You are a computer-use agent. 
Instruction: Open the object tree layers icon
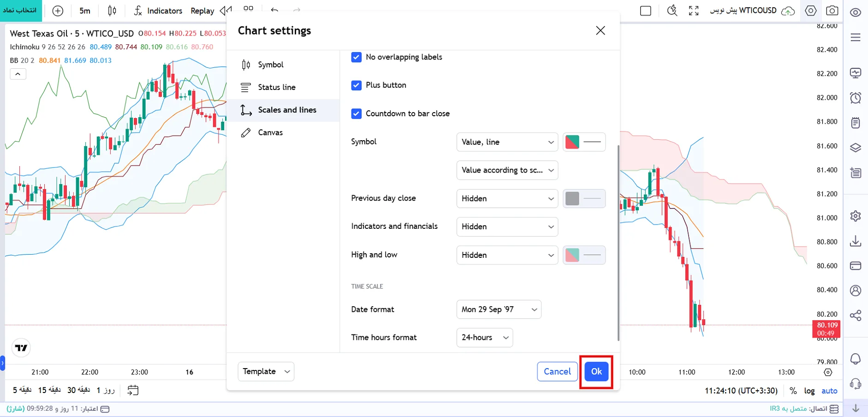[x=856, y=148]
